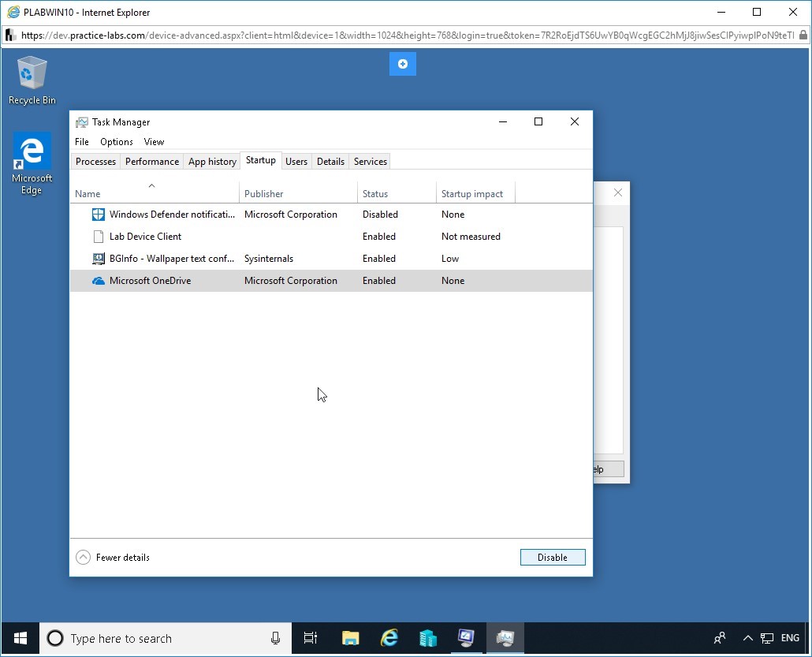The width and height of the screenshot is (812, 657).
Task: Open the File menu in Task Manager
Action: click(x=82, y=142)
